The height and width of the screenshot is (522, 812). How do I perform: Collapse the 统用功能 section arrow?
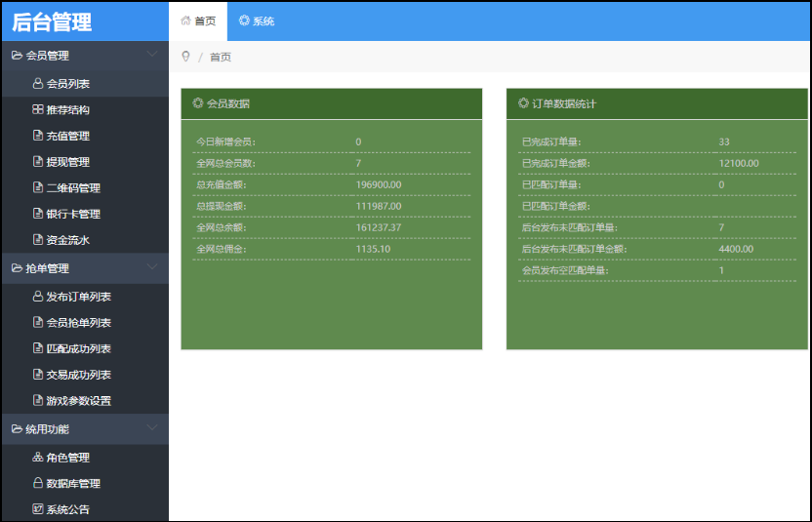point(151,428)
